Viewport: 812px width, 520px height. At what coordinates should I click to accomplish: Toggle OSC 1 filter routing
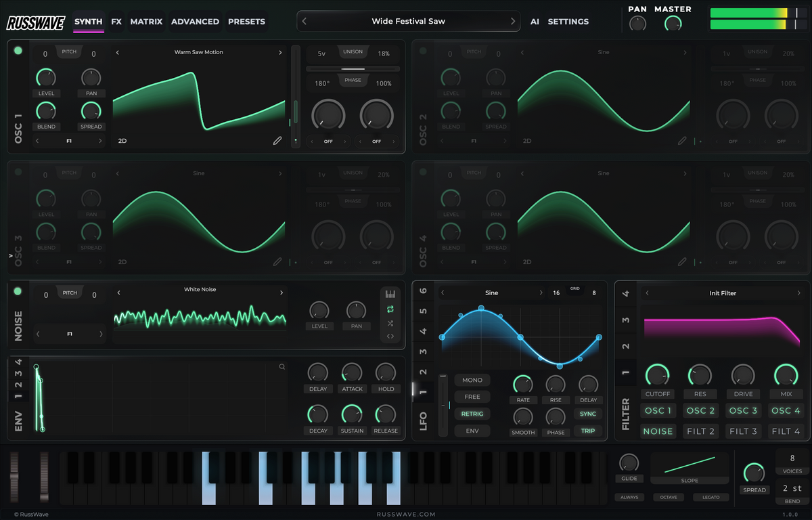tap(658, 410)
